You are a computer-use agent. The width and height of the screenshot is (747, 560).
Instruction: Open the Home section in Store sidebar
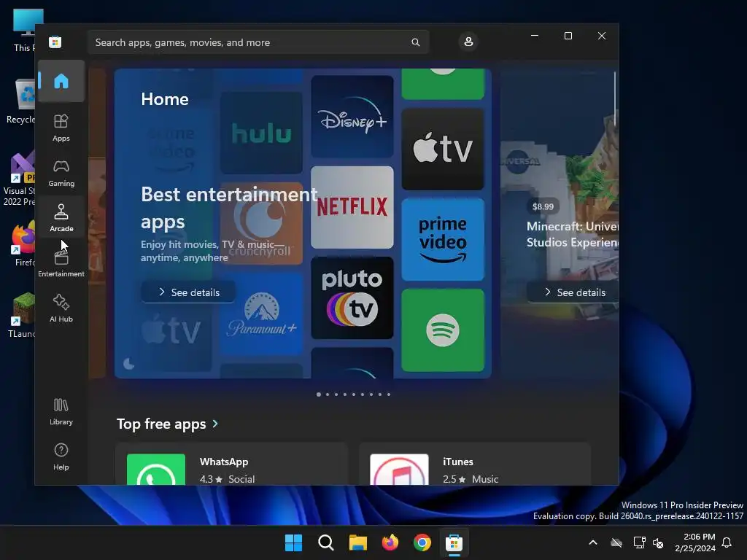click(x=61, y=81)
